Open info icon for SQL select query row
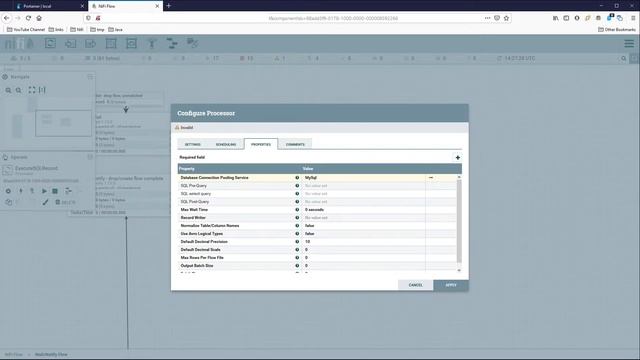 click(297, 193)
